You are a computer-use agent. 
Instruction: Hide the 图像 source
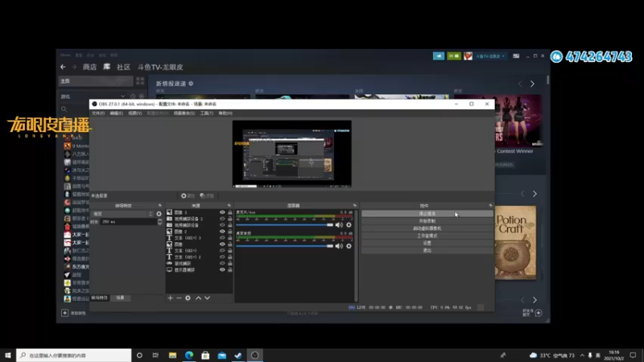click(222, 245)
